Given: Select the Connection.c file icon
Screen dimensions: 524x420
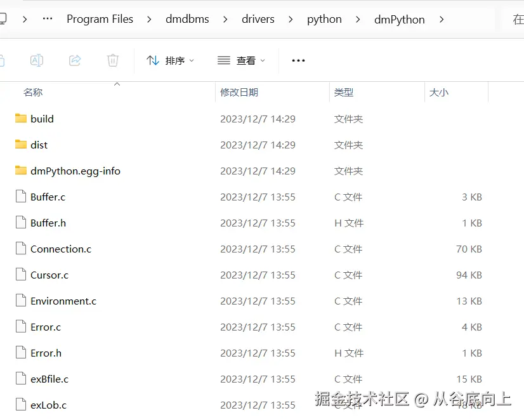Looking at the screenshot, I should (21, 249).
